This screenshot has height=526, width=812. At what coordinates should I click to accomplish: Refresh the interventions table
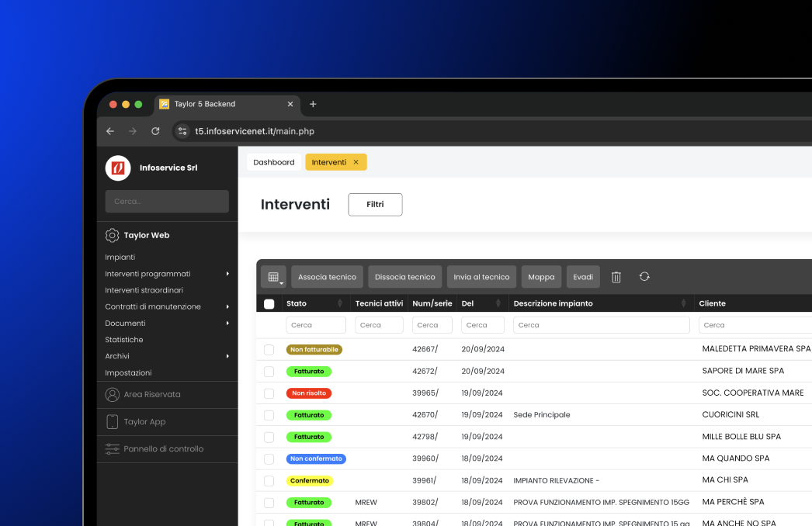tap(644, 276)
